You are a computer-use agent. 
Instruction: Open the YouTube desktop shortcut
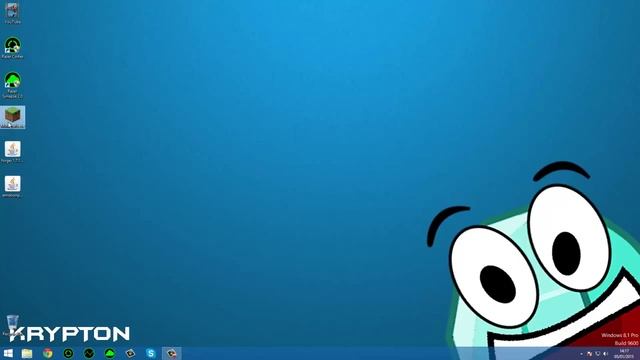click(12, 13)
